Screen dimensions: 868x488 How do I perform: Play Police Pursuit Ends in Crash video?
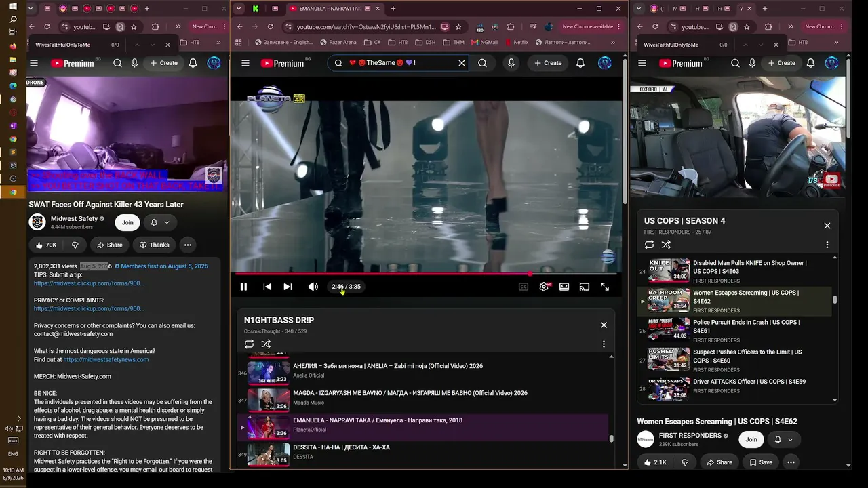click(x=736, y=331)
